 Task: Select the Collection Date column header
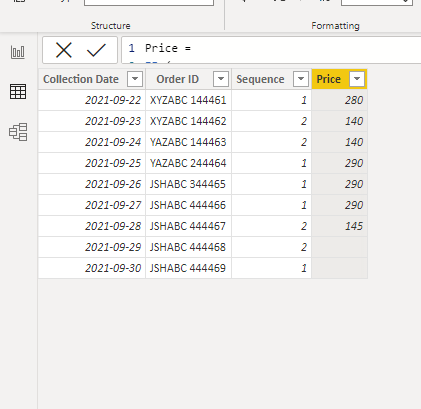pyautogui.click(x=81, y=79)
